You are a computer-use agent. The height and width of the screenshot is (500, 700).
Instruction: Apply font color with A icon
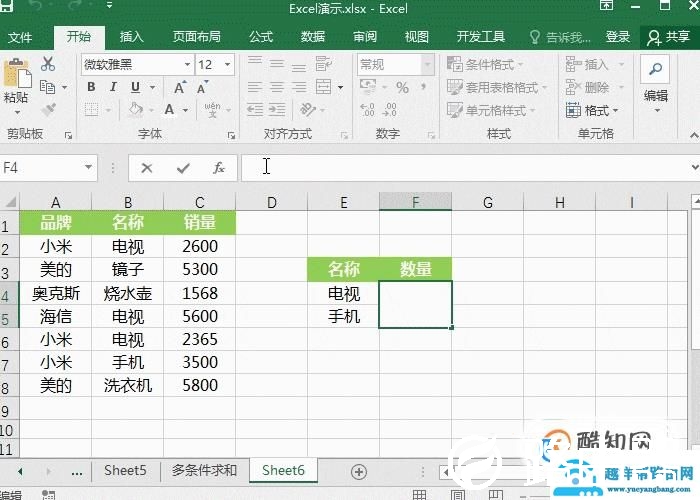click(x=169, y=109)
